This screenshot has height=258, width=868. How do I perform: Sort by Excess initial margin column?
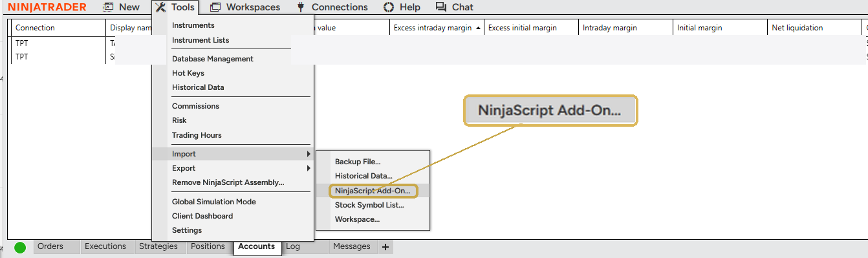[x=531, y=28]
